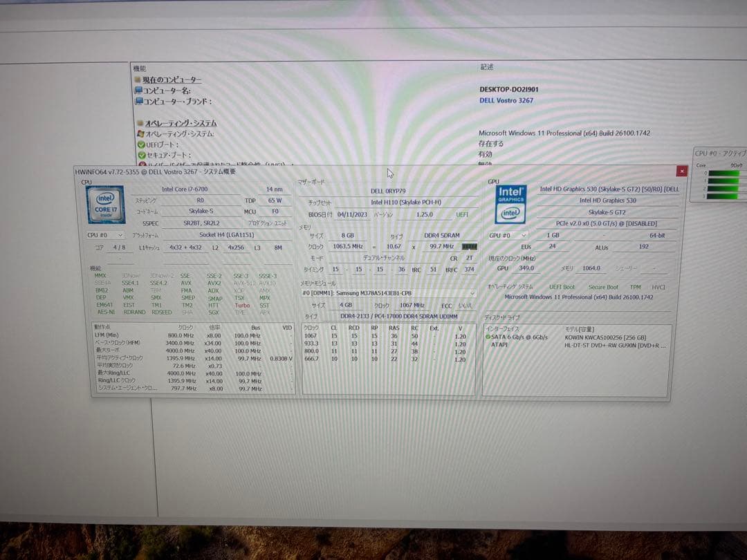
Task: Click the OS icon beside オペレーティング・システム
Action: pyautogui.click(x=139, y=133)
